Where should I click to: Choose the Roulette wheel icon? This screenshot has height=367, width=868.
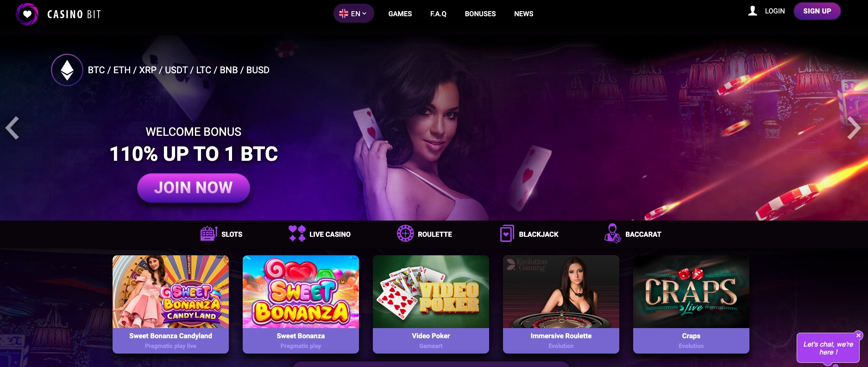(x=405, y=234)
